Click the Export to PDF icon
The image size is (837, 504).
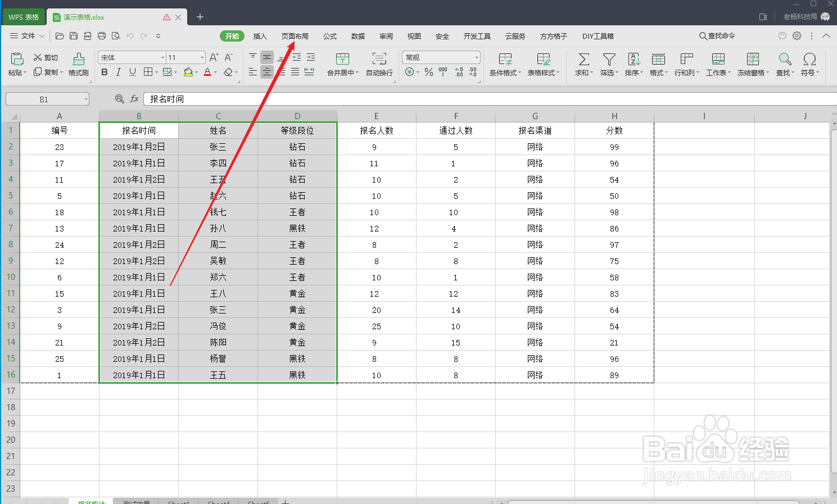[x=88, y=36]
